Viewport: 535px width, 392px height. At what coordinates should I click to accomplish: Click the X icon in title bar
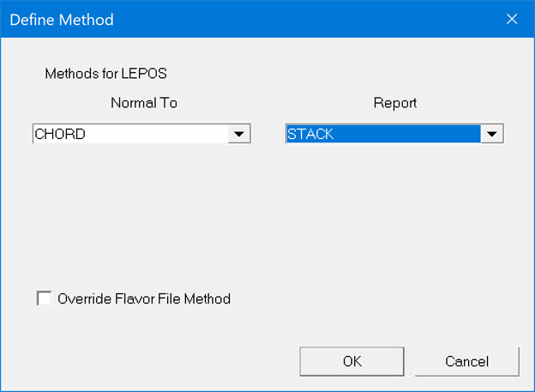(x=512, y=19)
